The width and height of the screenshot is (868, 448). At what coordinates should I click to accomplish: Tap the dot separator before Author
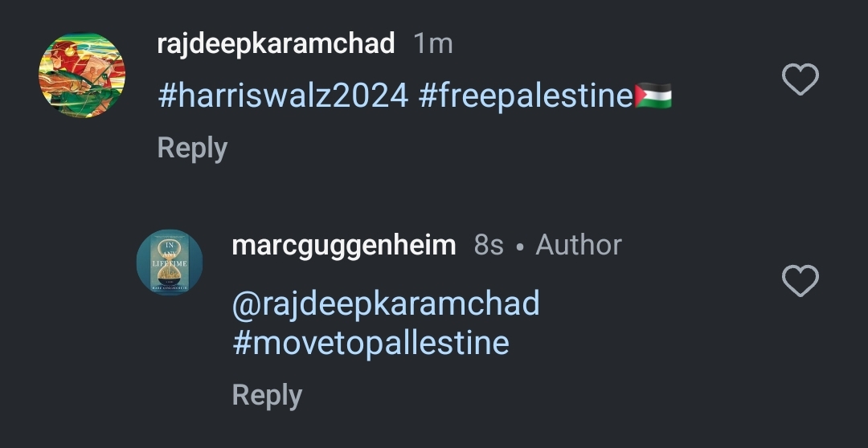tap(519, 248)
